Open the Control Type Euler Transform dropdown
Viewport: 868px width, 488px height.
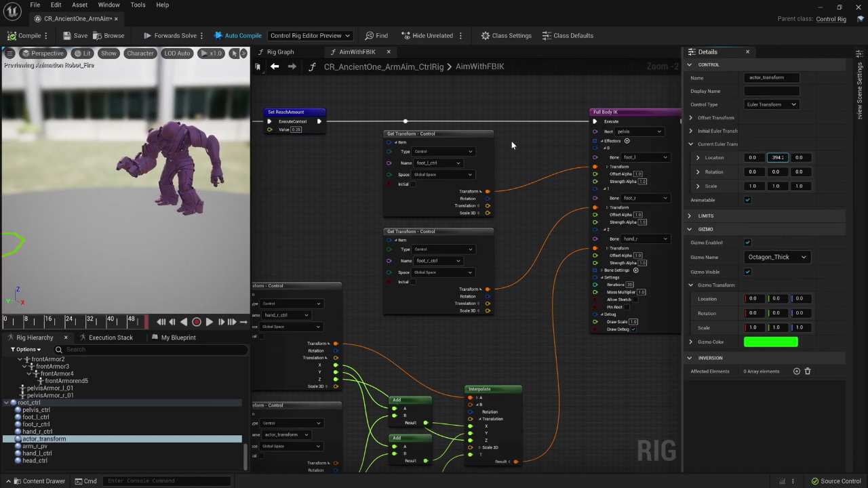pyautogui.click(x=771, y=104)
